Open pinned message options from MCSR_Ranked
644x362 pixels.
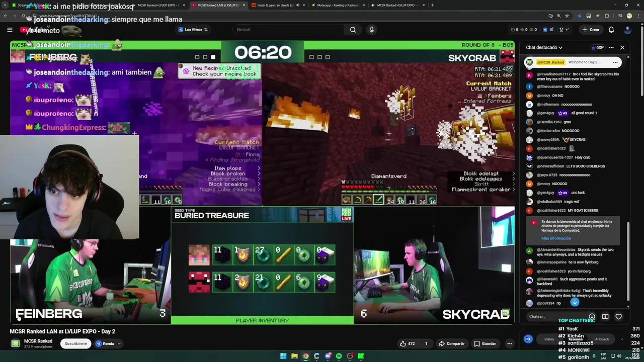coord(615,62)
